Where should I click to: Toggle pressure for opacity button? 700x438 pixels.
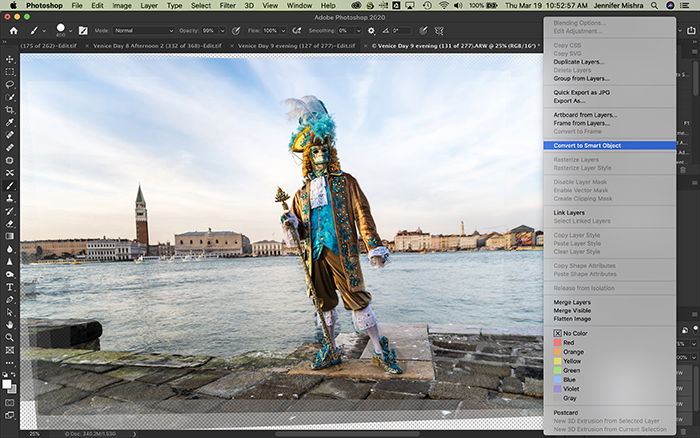tap(236, 31)
